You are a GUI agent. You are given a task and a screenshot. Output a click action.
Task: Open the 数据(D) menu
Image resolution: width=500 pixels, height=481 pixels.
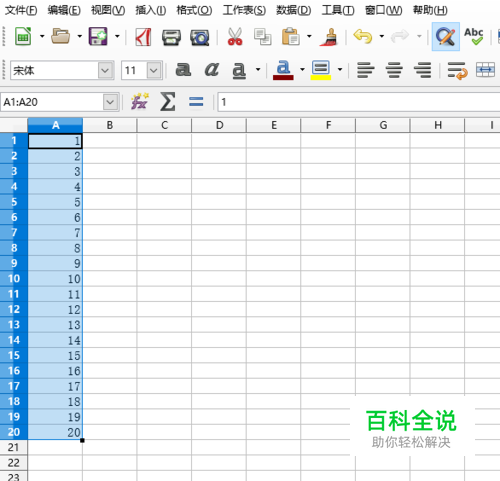pyautogui.click(x=293, y=10)
